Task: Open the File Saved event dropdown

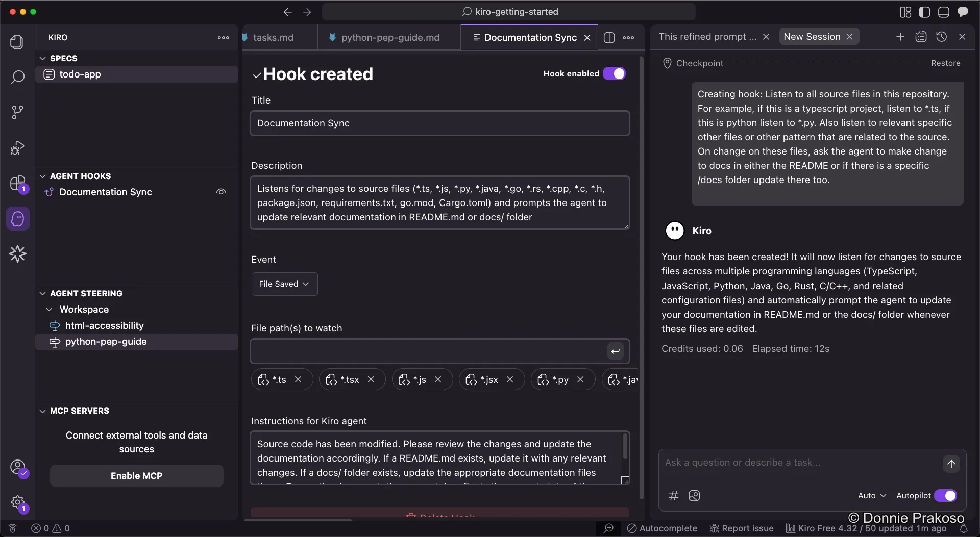Action: point(284,284)
